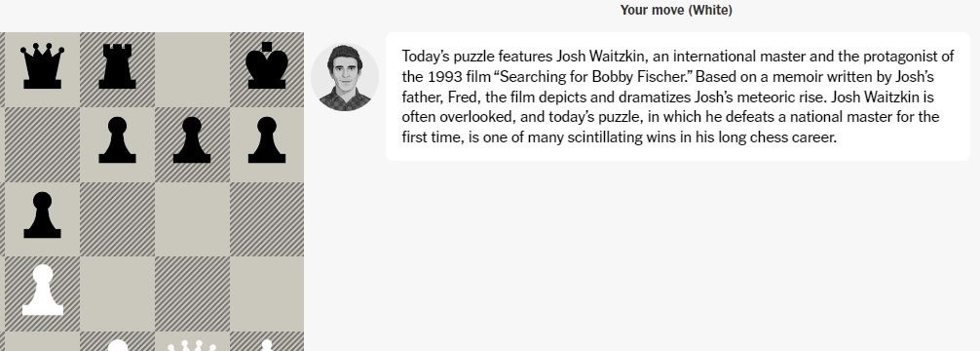Click the empty square directly above the white queen
The width and height of the screenshot is (980, 351).
[x=192, y=294]
